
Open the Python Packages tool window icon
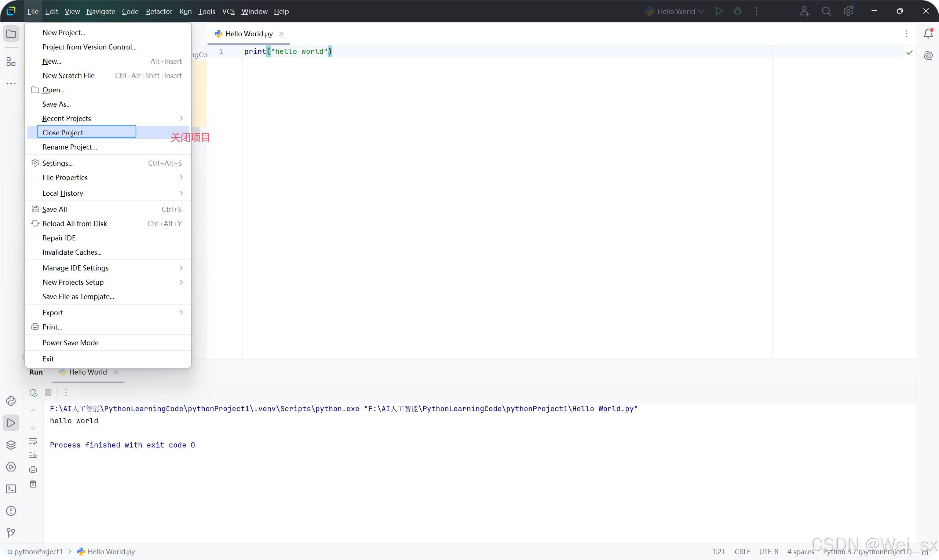pyautogui.click(x=11, y=445)
